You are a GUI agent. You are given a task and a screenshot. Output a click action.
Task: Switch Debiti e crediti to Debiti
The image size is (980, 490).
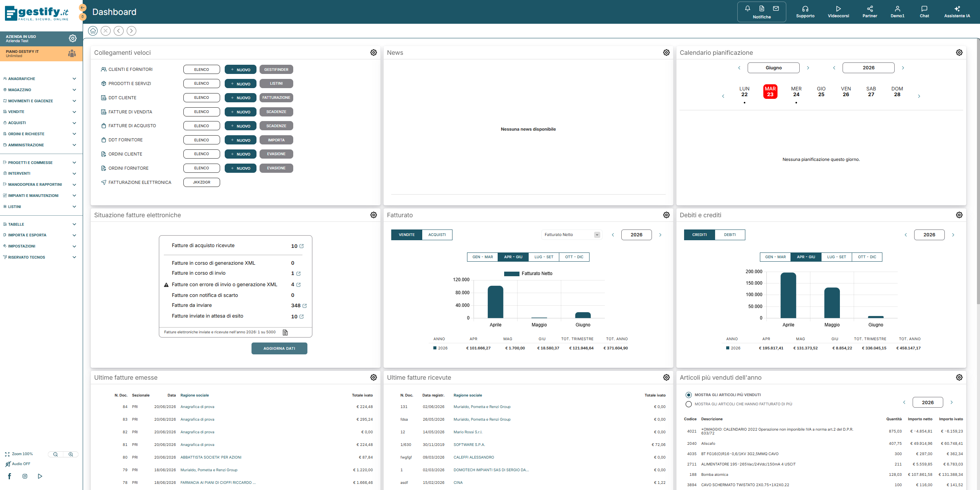pyautogui.click(x=730, y=235)
